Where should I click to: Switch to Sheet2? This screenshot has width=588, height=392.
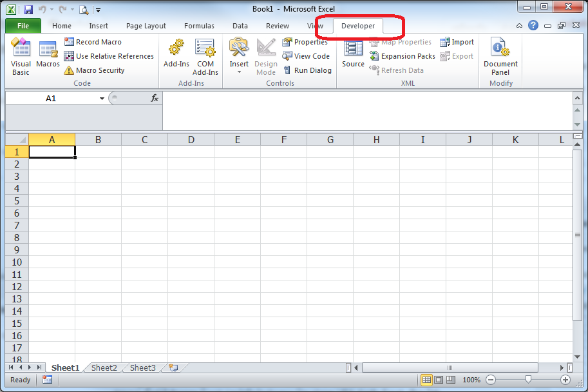(x=104, y=367)
